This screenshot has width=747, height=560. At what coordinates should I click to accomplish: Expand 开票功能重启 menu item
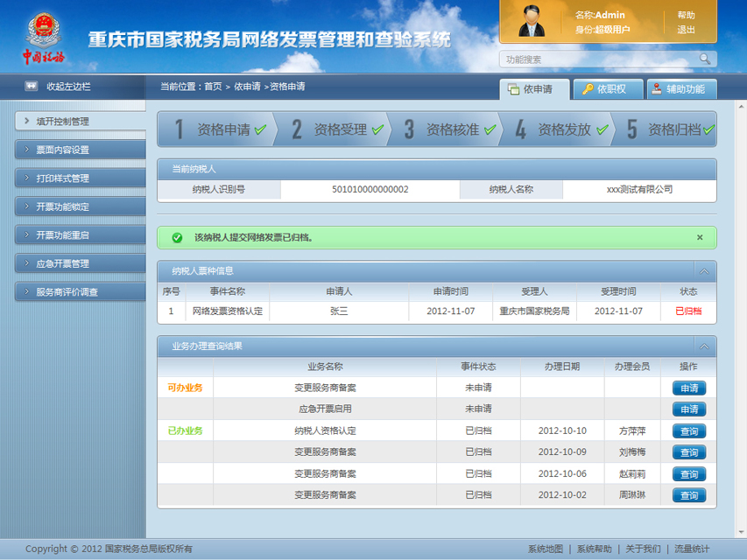(80, 235)
